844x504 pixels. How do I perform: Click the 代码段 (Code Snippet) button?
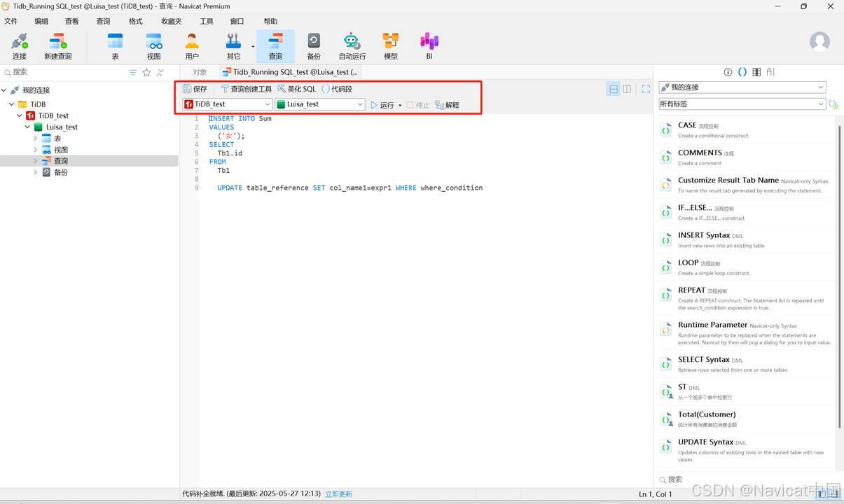[x=337, y=89]
